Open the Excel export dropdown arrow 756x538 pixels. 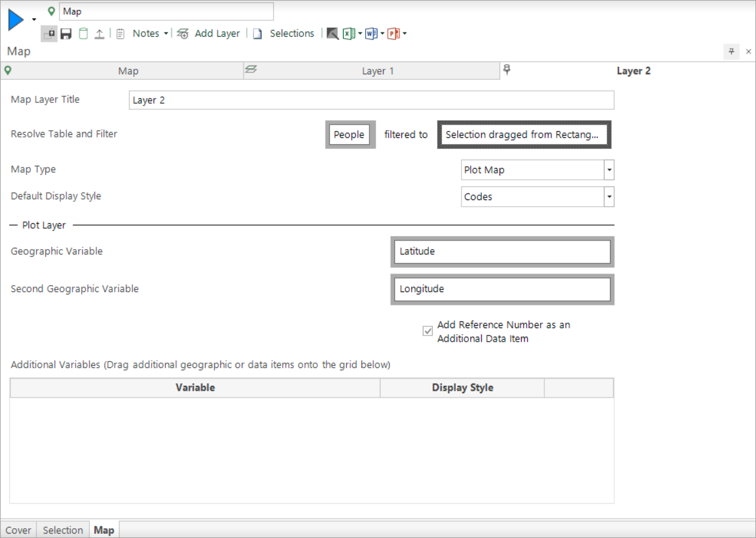pos(360,34)
